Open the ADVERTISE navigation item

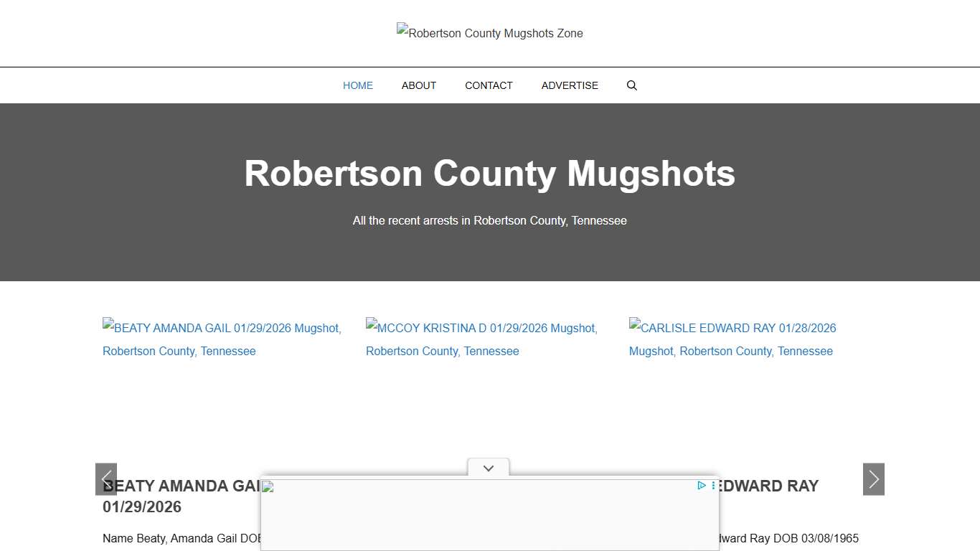tap(570, 85)
